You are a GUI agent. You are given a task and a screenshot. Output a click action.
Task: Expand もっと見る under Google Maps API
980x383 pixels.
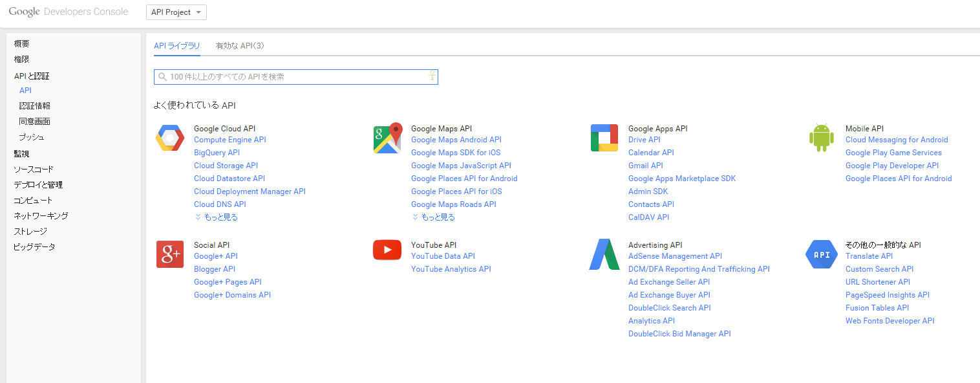pos(433,217)
